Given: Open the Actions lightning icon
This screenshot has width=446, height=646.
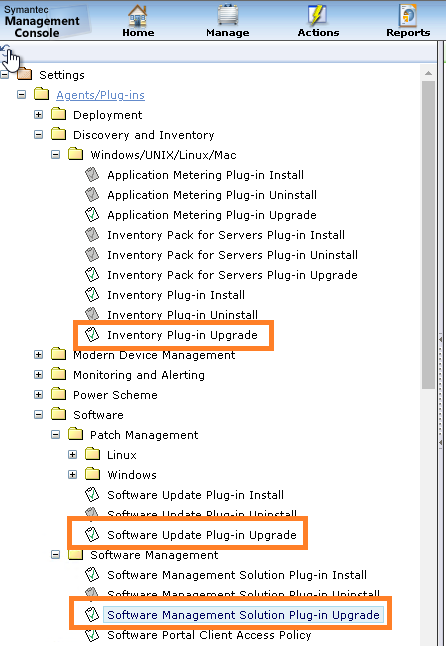Looking at the screenshot, I should coord(318,16).
